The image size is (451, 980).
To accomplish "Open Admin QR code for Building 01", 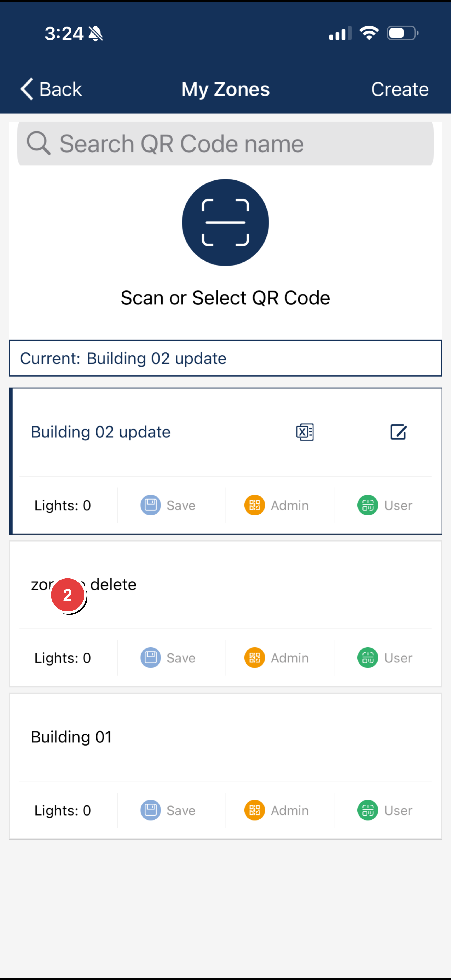I will tap(255, 810).
